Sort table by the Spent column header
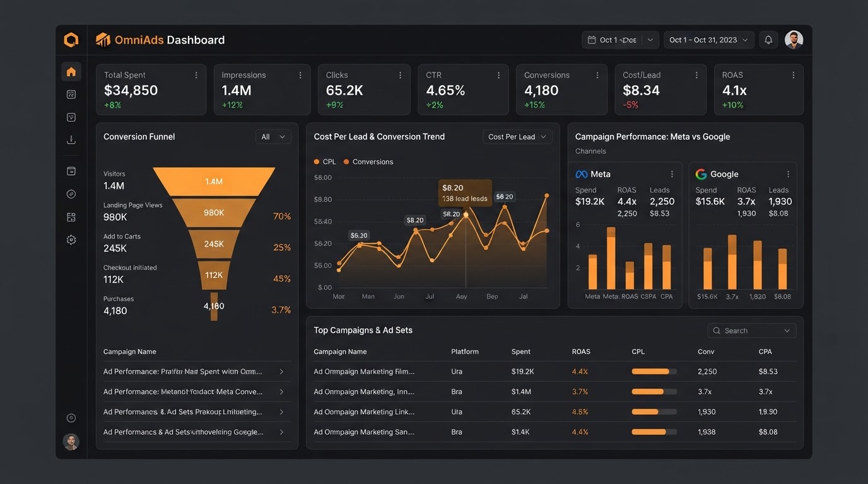 [x=521, y=352]
